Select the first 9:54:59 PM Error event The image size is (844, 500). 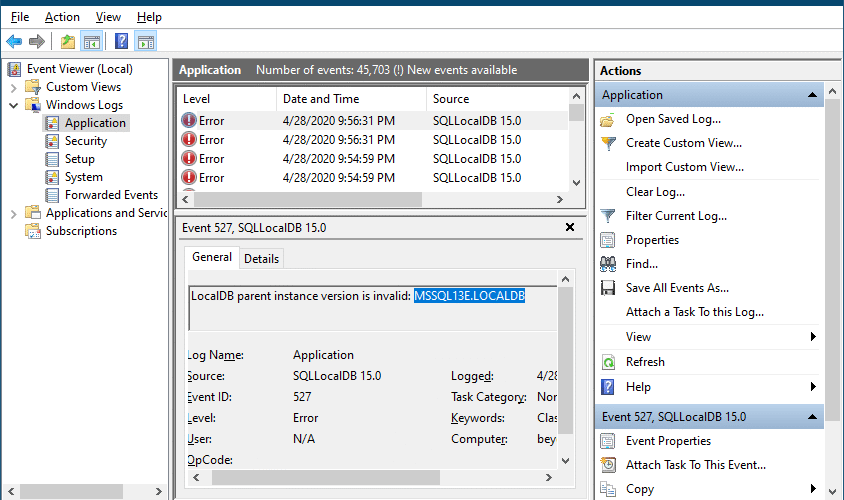click(372, 159)
